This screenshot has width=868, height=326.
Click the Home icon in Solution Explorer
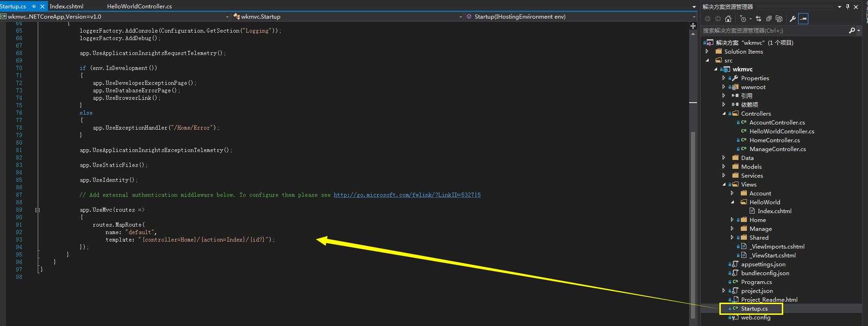[x=728, y=19]
